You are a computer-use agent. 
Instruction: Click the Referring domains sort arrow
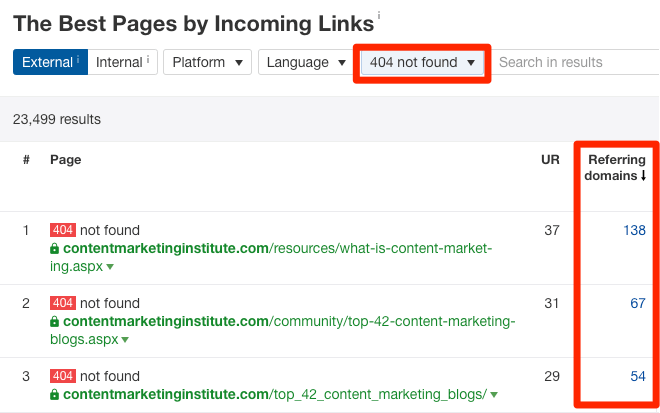[x=643, y=176]
